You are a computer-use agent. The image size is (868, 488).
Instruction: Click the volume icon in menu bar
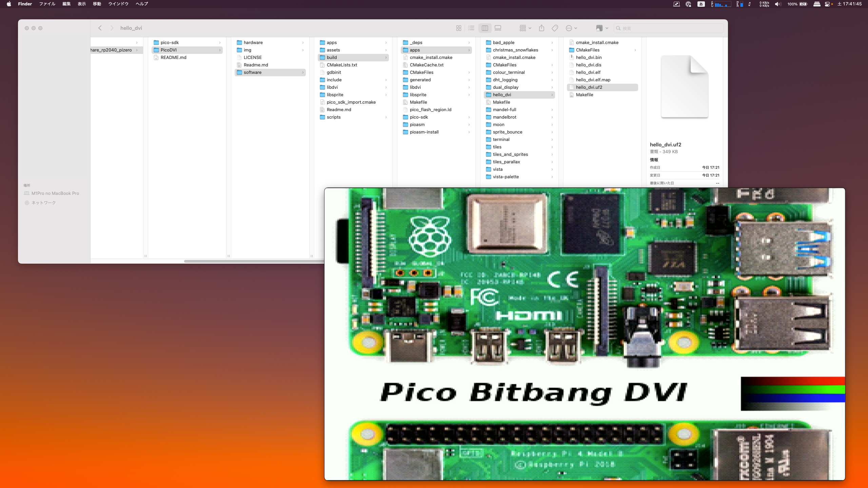777,4
